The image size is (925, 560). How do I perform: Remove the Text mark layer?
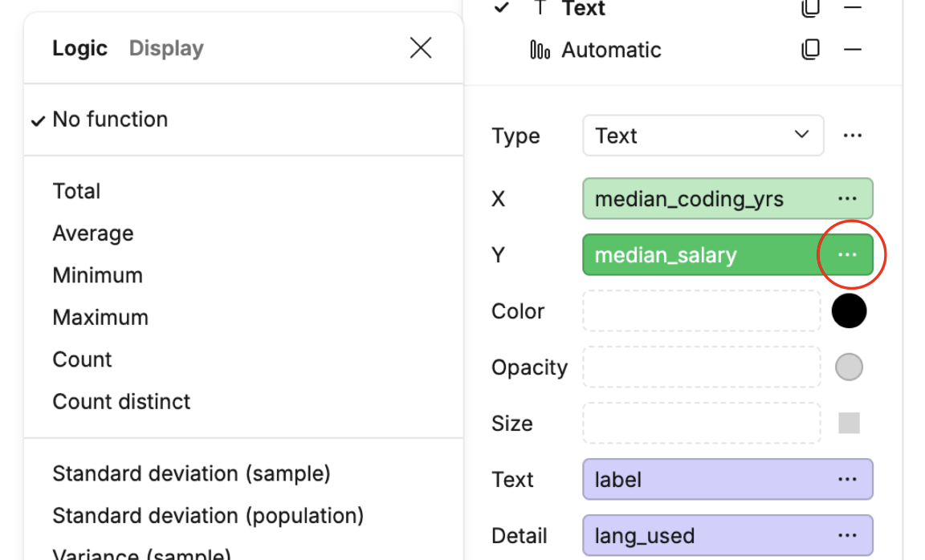point(853,9)
